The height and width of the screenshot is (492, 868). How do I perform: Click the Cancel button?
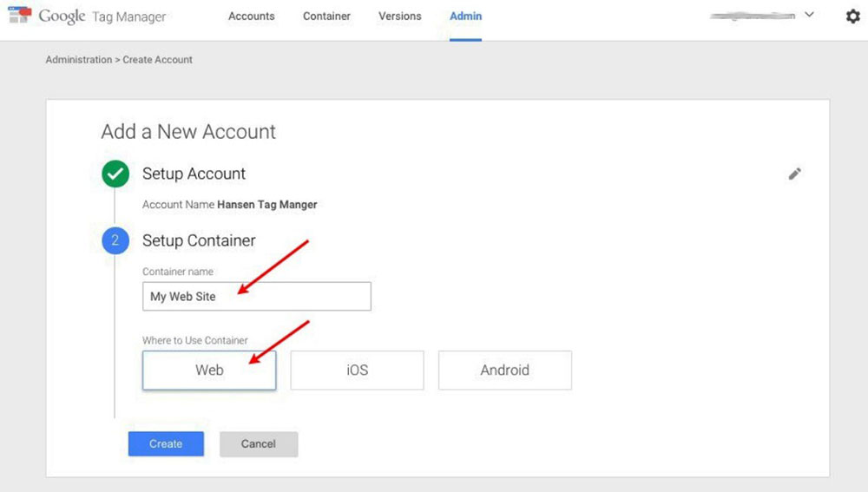[x=259, y=444]
